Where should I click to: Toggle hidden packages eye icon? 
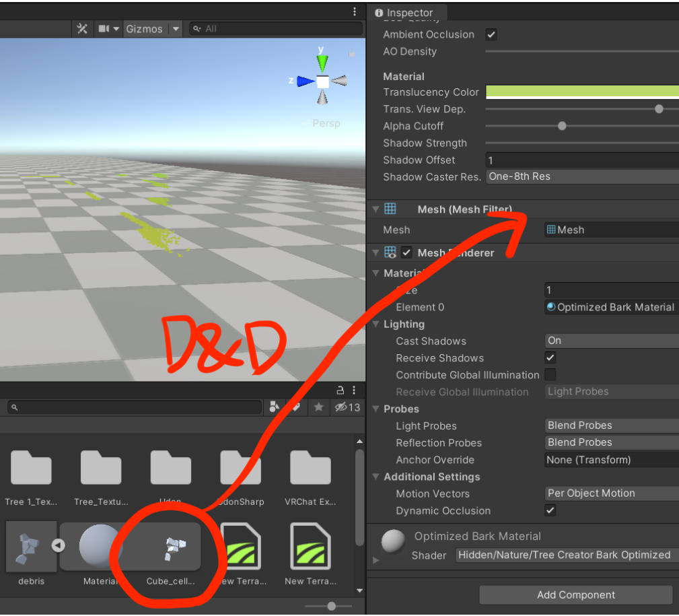347,407
